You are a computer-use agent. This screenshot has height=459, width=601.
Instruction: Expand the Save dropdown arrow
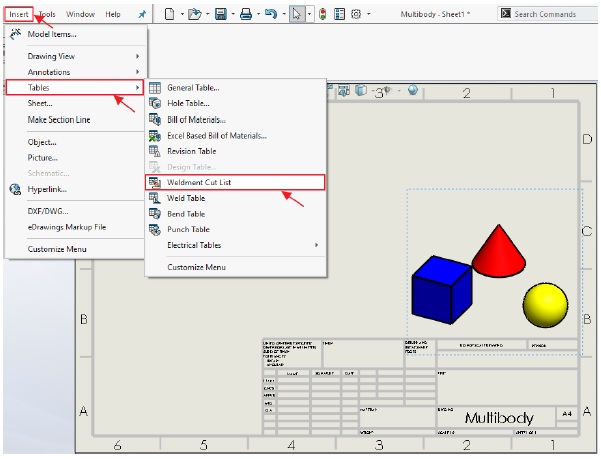[x=233, y=14]
